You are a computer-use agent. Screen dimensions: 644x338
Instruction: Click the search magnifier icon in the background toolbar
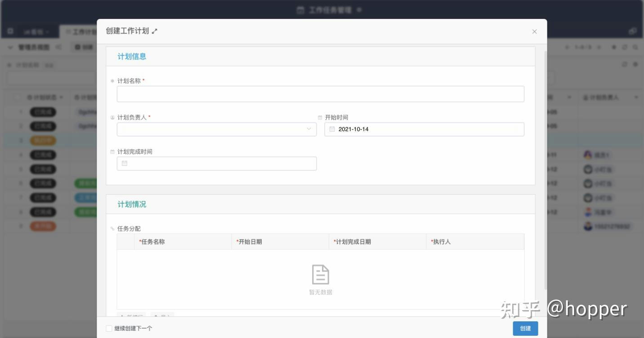coord(635,47)
